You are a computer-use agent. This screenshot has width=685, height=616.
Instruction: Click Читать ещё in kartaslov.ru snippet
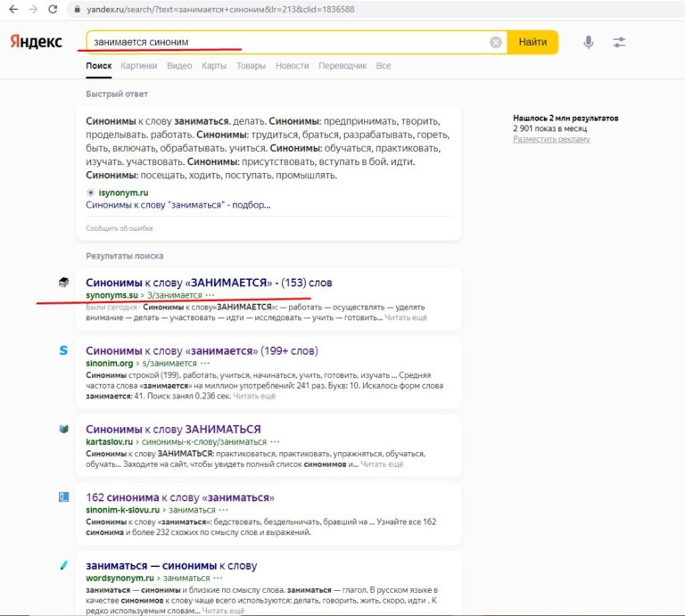[382, 464]
